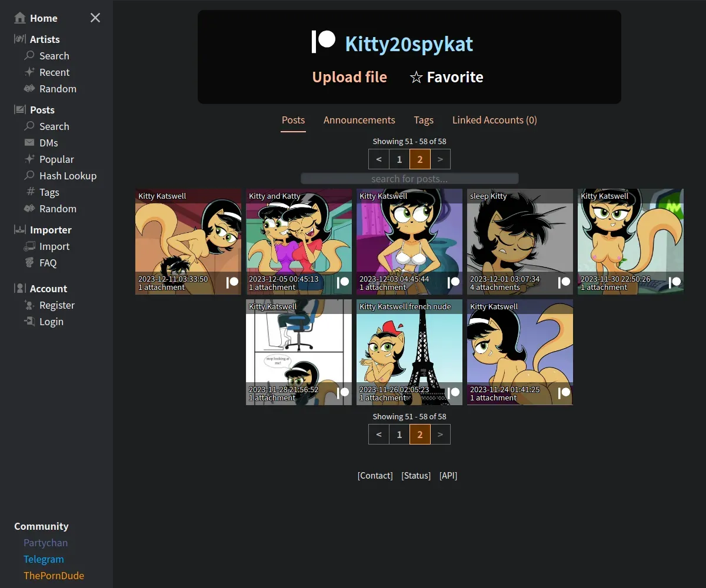Click next-page arrow in pagination below posts
This screenshot has height=588, width=706.
coord(440,435)
